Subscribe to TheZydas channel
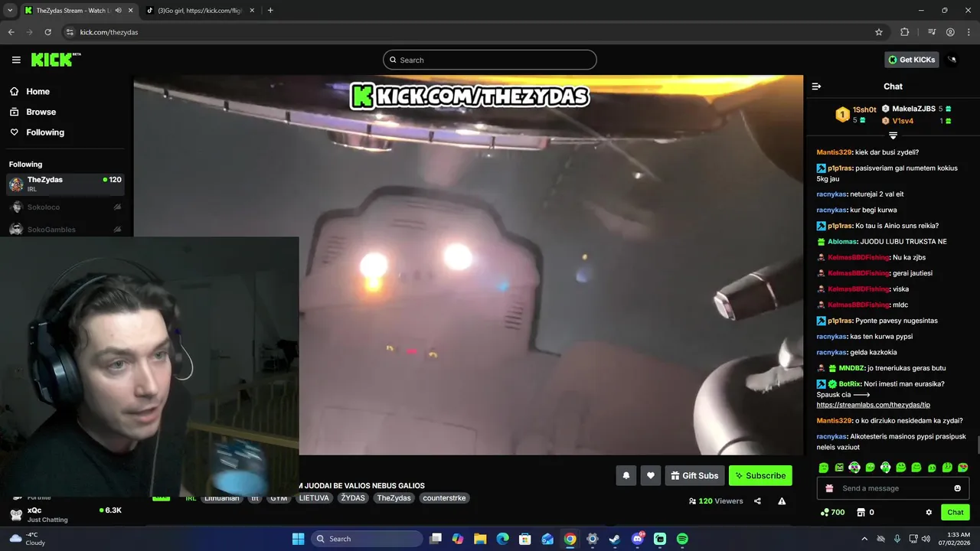 click(760, 475)
